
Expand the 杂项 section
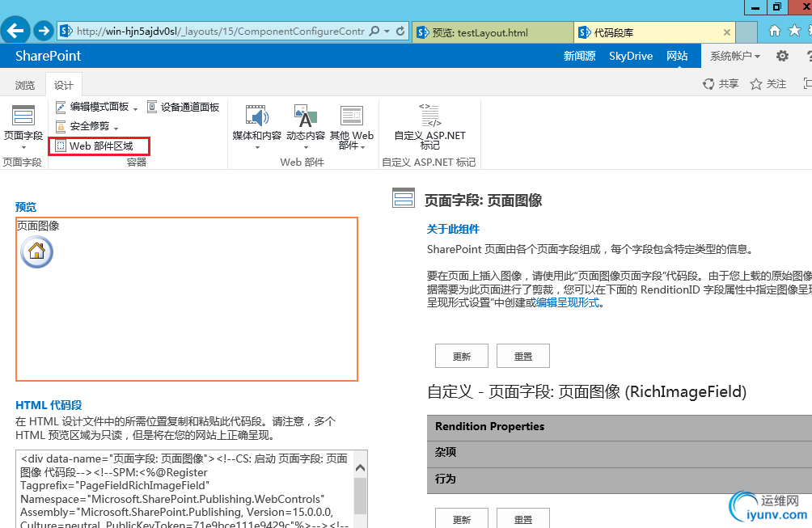[620, 453]
